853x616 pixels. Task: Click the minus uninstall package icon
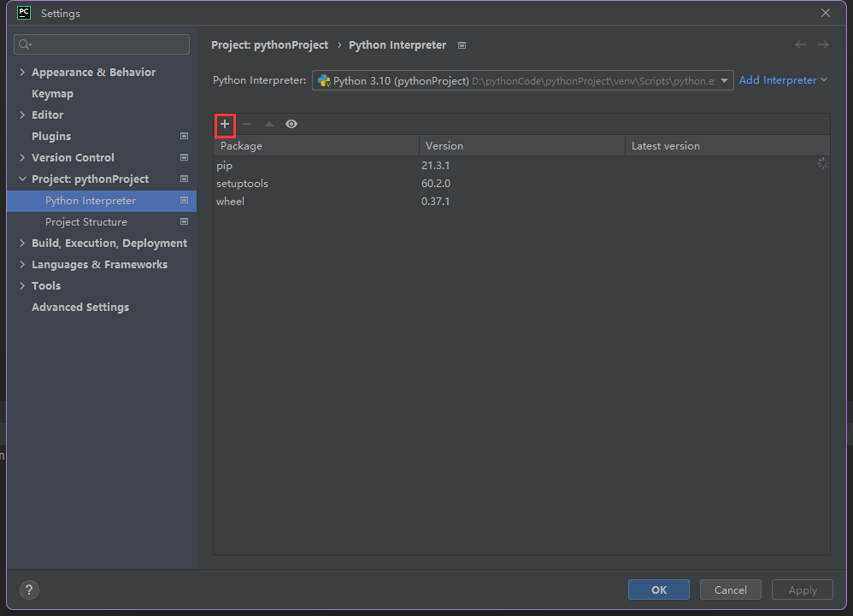[x=247, y=124]
